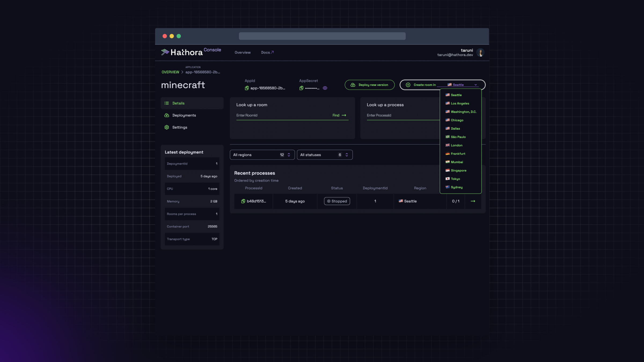Toggle the All regions up-down chevrons
Image resolution: width=644 pixels, height=362 pixels.
289,155
